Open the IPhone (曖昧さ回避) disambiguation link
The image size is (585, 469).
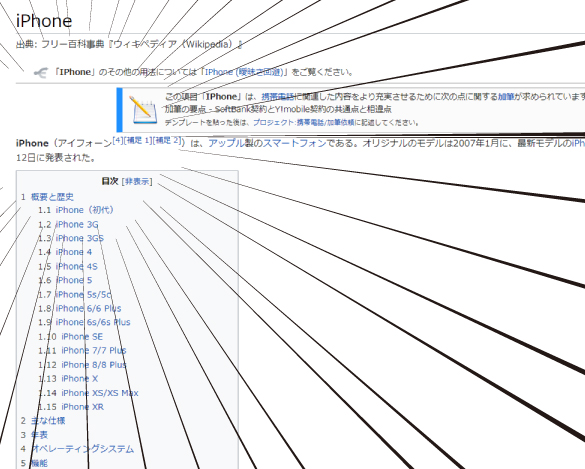(x=244, y=72)
